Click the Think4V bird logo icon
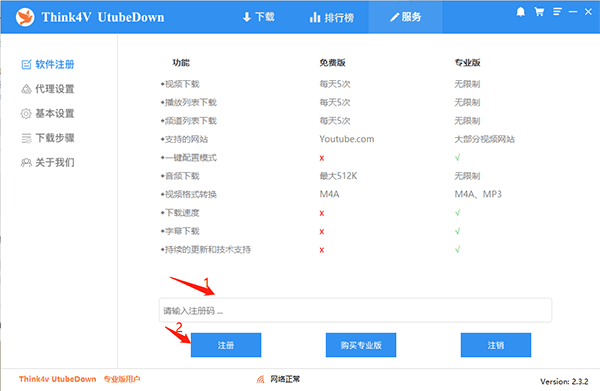The width and height of the screenshot is (600, 391). [x=25, y=17]
